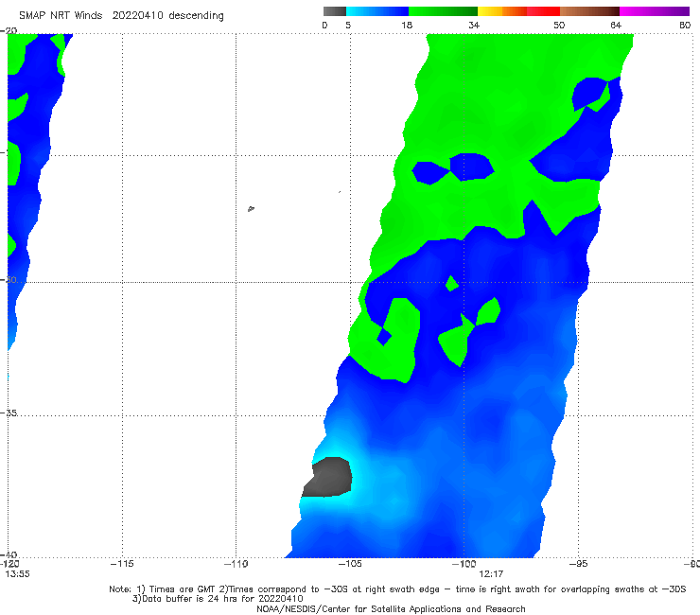This screenshot has width=700, height=615.
Task: Click the longitude label "-115"
Action: point(122,564)
